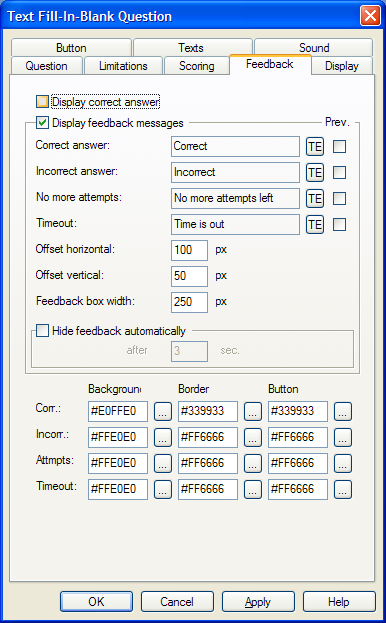Click the Feedback box width field
Viewport: 386px width, 623px height.
(x=189, y=302)
